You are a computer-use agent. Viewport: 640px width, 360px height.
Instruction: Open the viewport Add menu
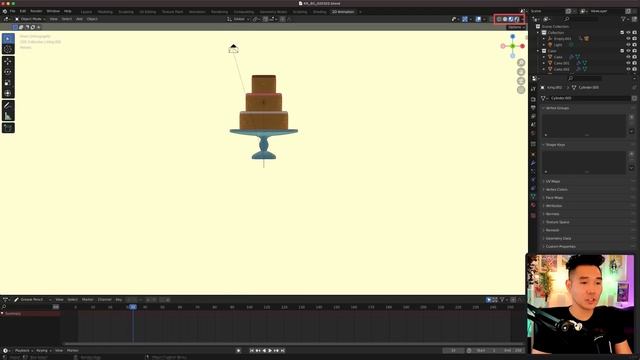(79, 19)
